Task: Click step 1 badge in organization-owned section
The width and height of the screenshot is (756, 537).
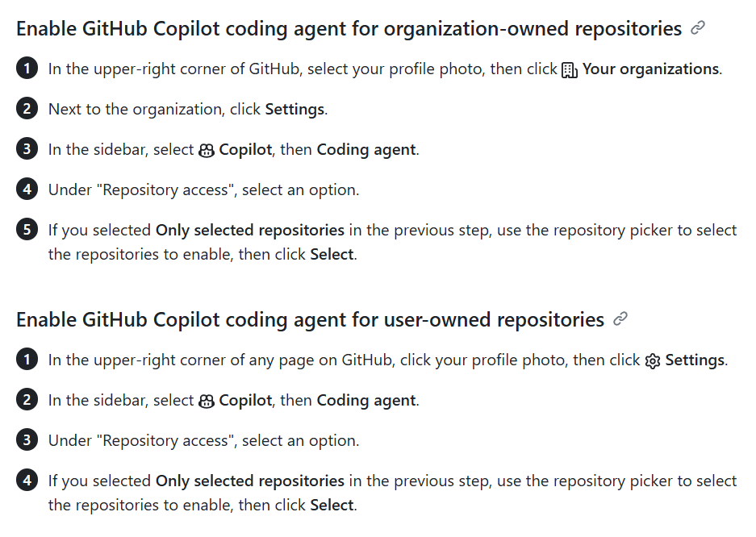Action: [x=27, y=69]
